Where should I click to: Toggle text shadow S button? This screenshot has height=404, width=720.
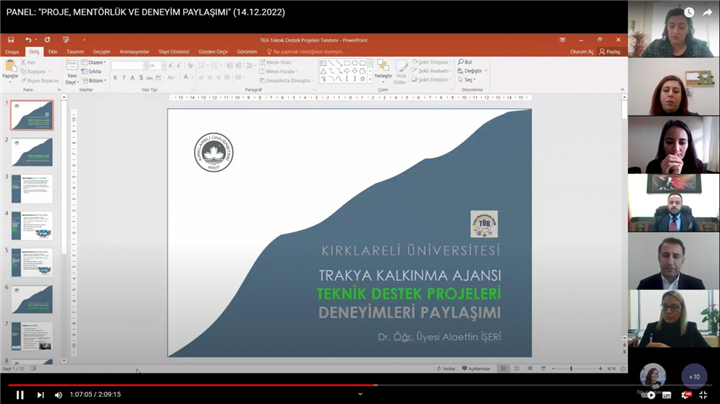(x=141, y=78)
